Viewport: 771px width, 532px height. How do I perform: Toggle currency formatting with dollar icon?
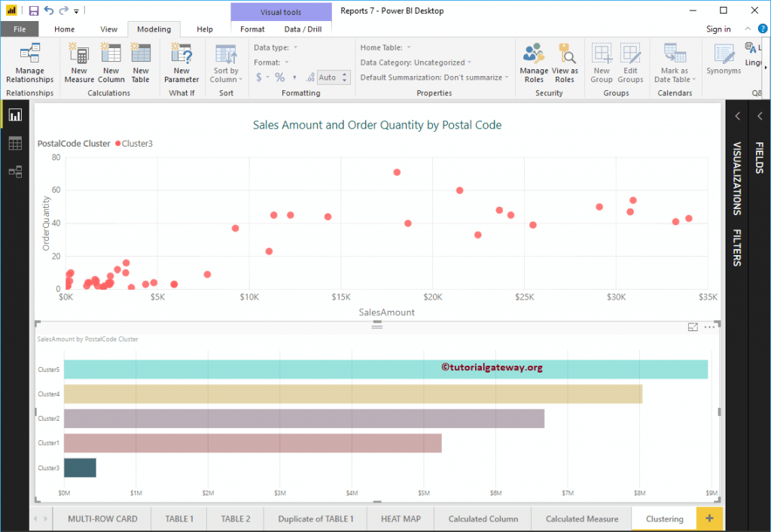[258, 77]
